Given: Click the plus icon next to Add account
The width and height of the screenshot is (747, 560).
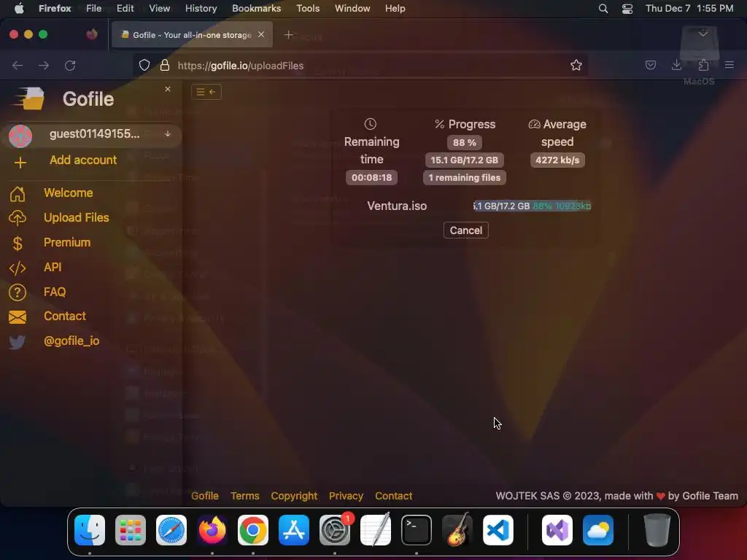Looking at the screenshot, I should [x=20, y=163].
